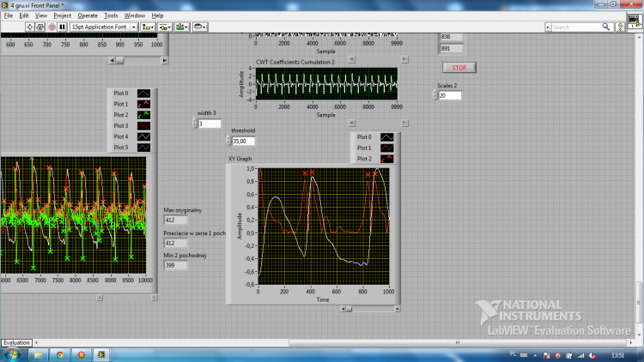Click Scales 2 increment/decrement stepper
Screen dimensions: 644x362
(435, 95)
